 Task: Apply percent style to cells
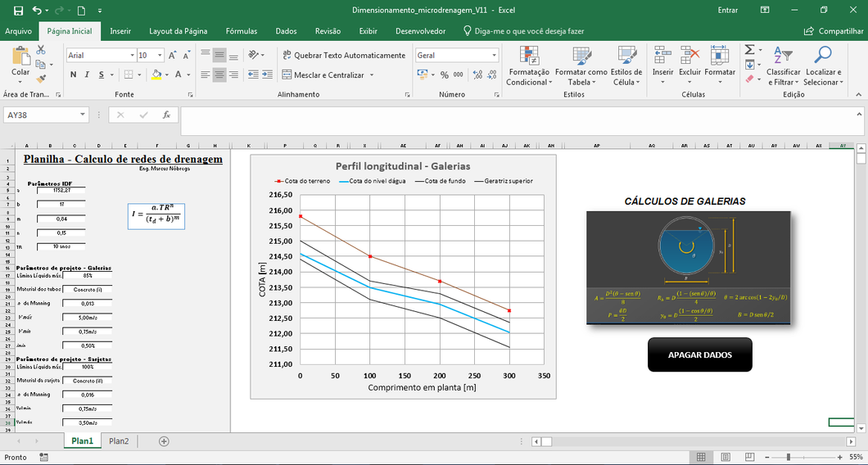445,74
